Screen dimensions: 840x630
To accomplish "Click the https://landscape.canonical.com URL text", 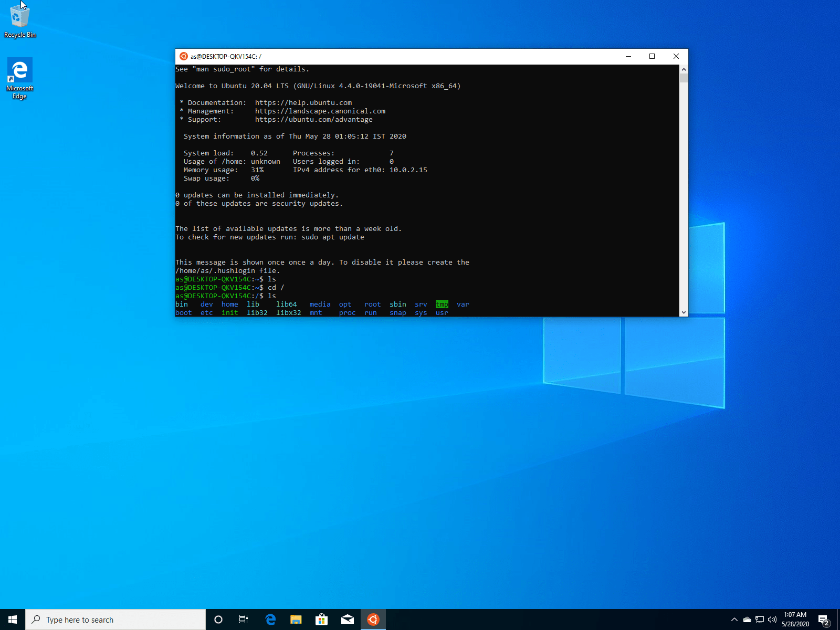I will click(320, 111).
